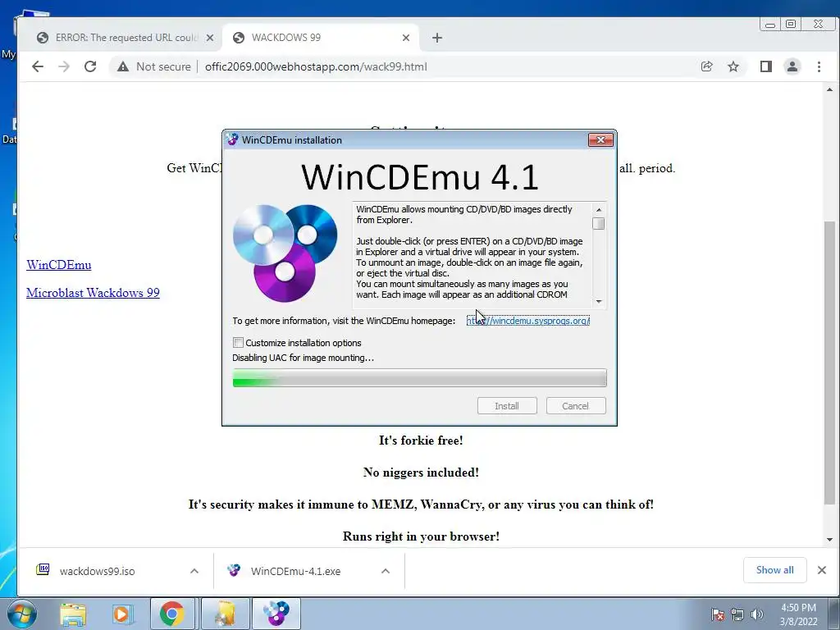Select the WACKDOWS 99 tab
Screen dimensions: 840x630
322,38
